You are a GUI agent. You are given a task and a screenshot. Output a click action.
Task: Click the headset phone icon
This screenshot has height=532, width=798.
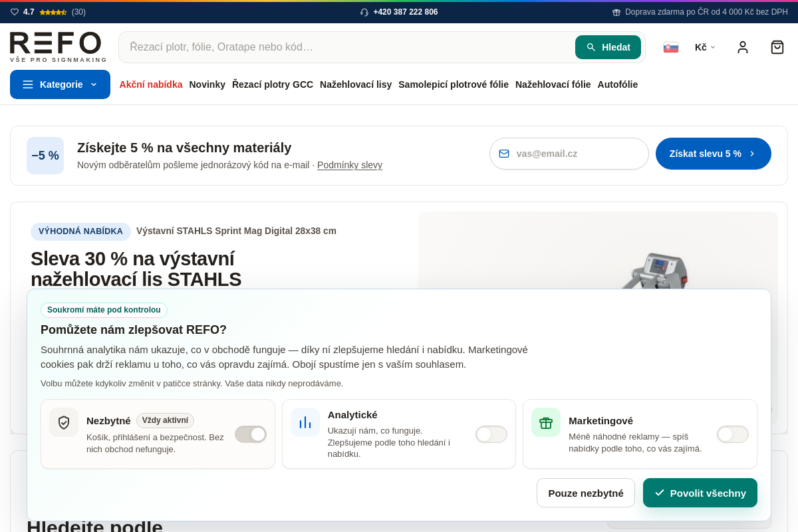coord(364,12)
